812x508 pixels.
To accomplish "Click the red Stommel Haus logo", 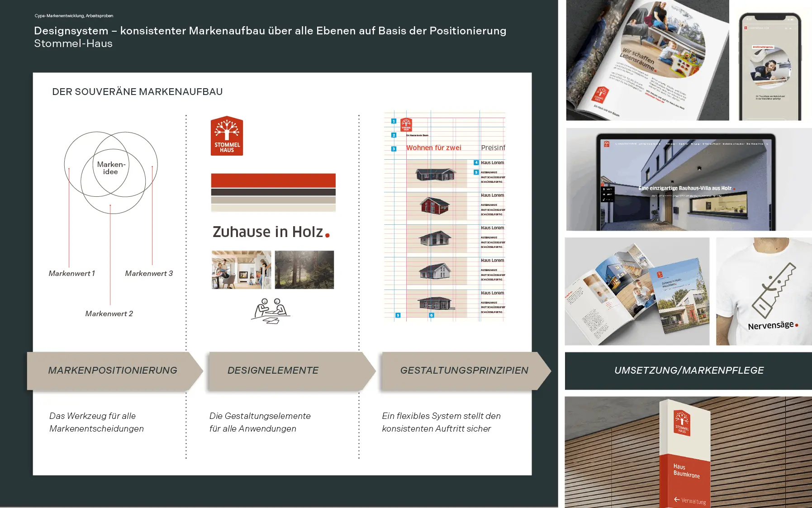I will click(227, 136).
